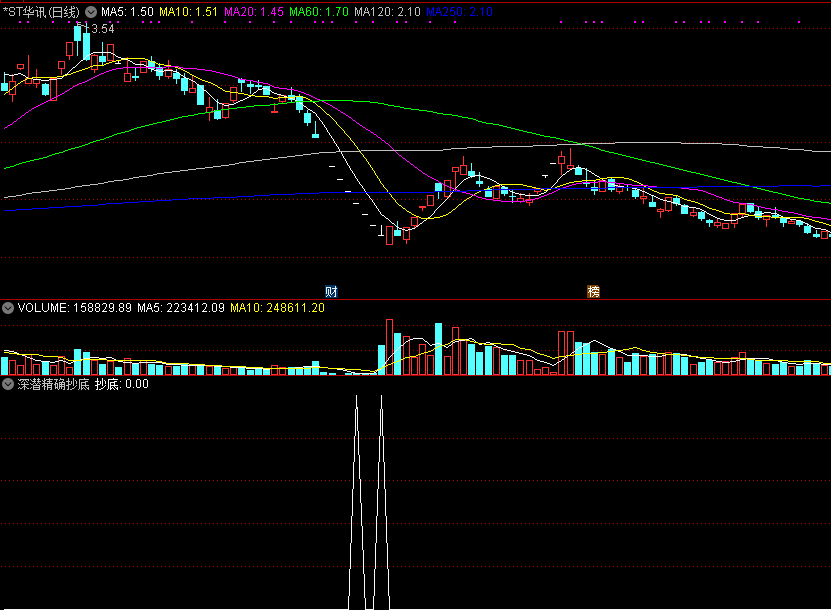Click the 抄底: 0.00 value label

[x=122, y=384]
